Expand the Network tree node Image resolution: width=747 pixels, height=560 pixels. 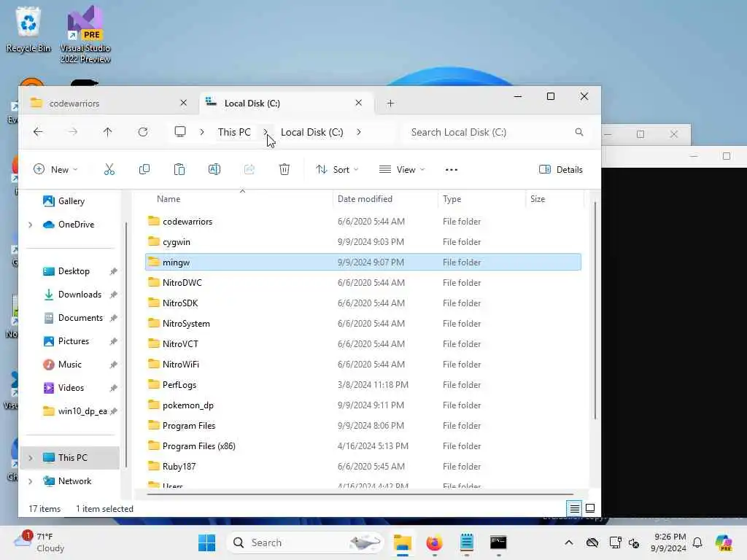pos(31,481)
